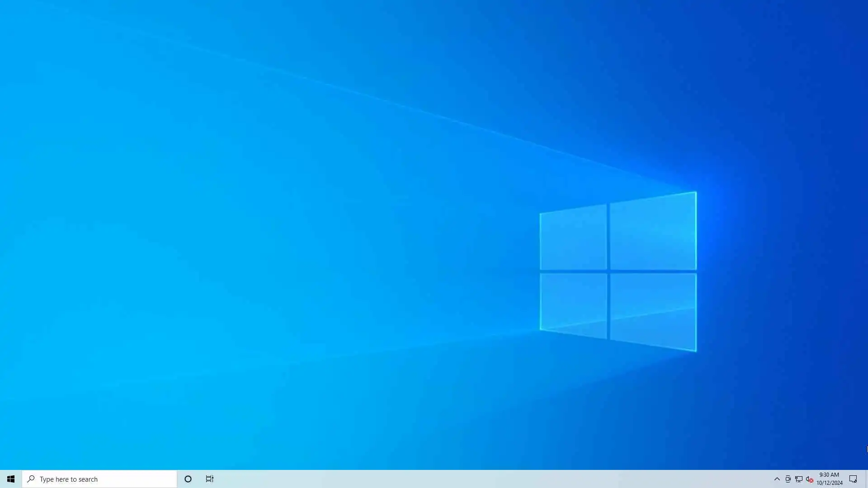868x488 pixels.
Task: Click center cross of wallpaper Windows logo
Action: click(609, 272)
